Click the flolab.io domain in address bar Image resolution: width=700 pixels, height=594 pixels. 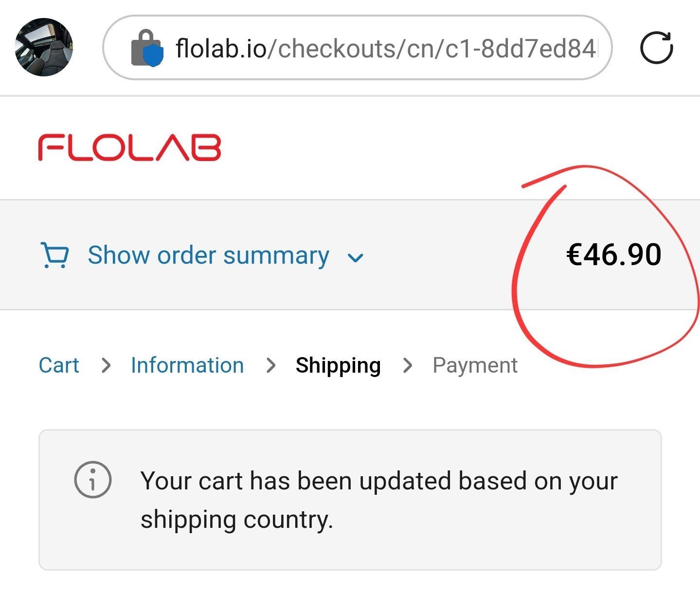[x=221, y=48]
